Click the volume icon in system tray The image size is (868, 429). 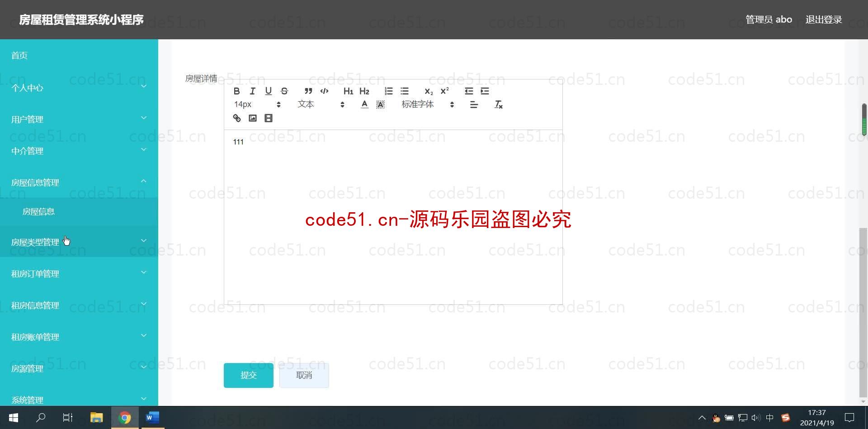click(x=756, y=418)
